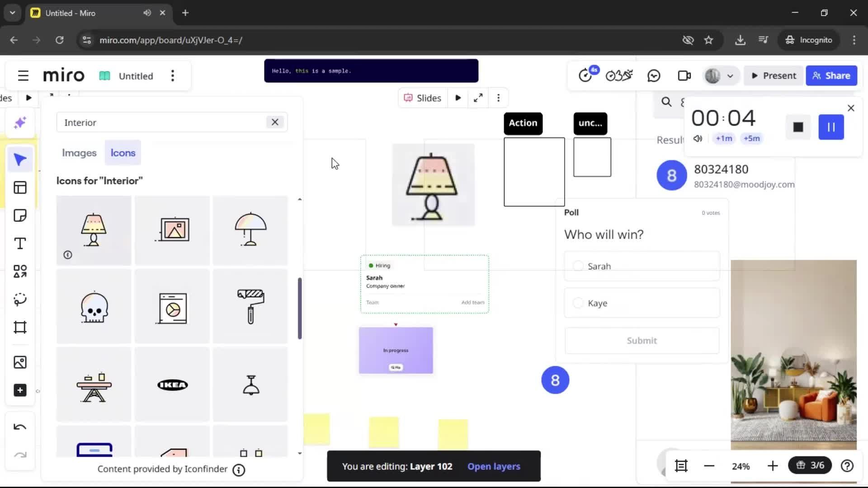Open the Templates tool in sidebar
The height and width of the screenshot is (488, 868).
coord(20,188)
